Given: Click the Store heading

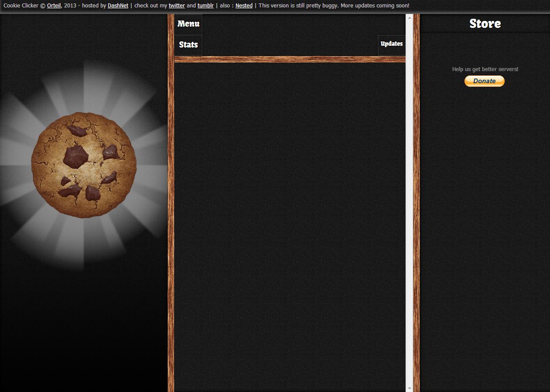Looking at the screenshot, I should (x=485, y=24).
